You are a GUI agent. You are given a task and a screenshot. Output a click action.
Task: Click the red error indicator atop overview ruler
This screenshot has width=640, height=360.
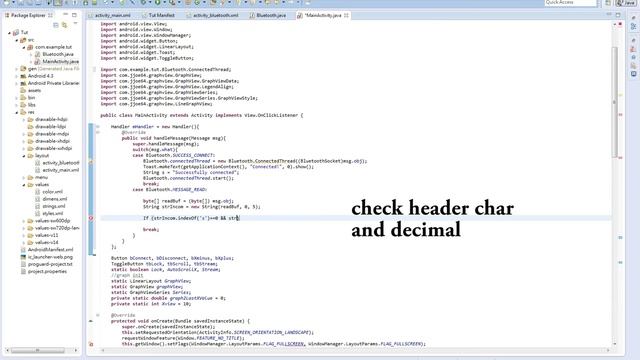tap(620, 24)
